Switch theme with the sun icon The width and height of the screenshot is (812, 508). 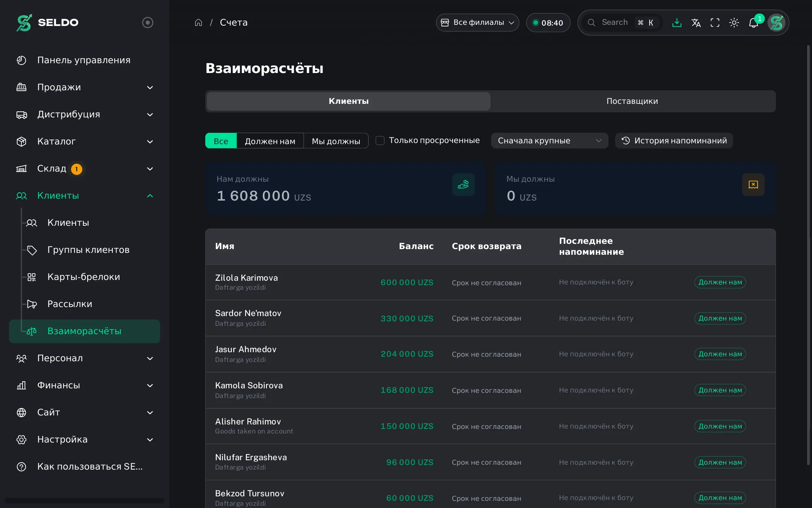coord(734,23)
